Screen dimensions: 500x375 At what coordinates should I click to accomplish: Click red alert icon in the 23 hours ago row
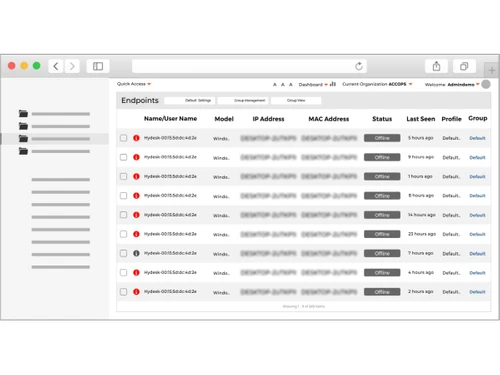[136, 234]
